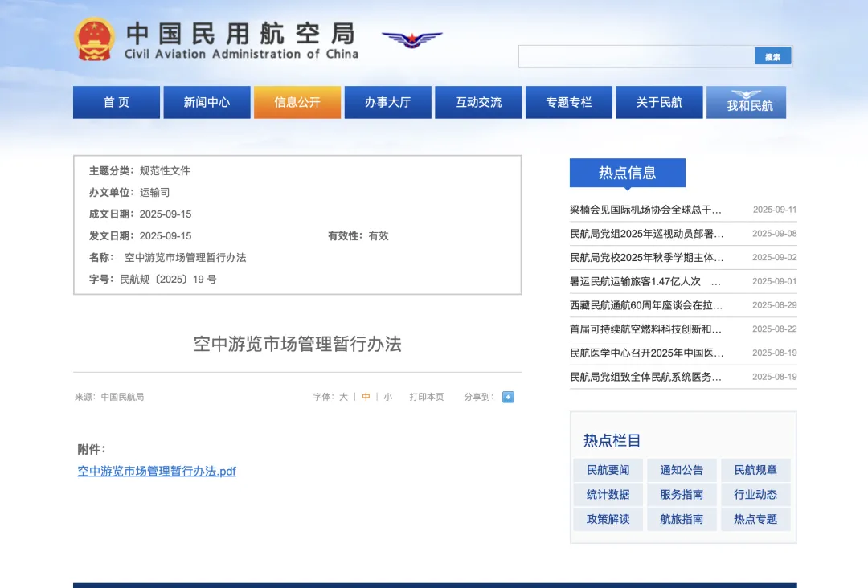This screenshot has width=868, height=588.
Task: Click the 政策解读 button
Action: click(608, 519)
